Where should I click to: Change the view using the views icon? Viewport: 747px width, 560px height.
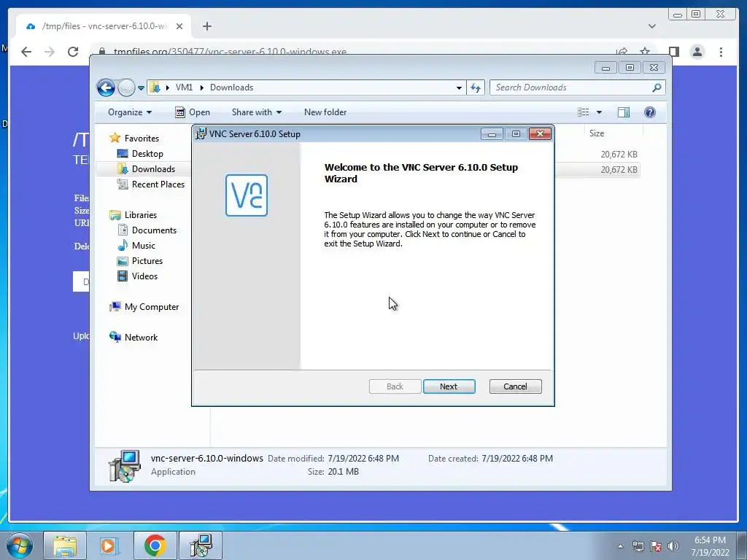(x=583, y=112)
